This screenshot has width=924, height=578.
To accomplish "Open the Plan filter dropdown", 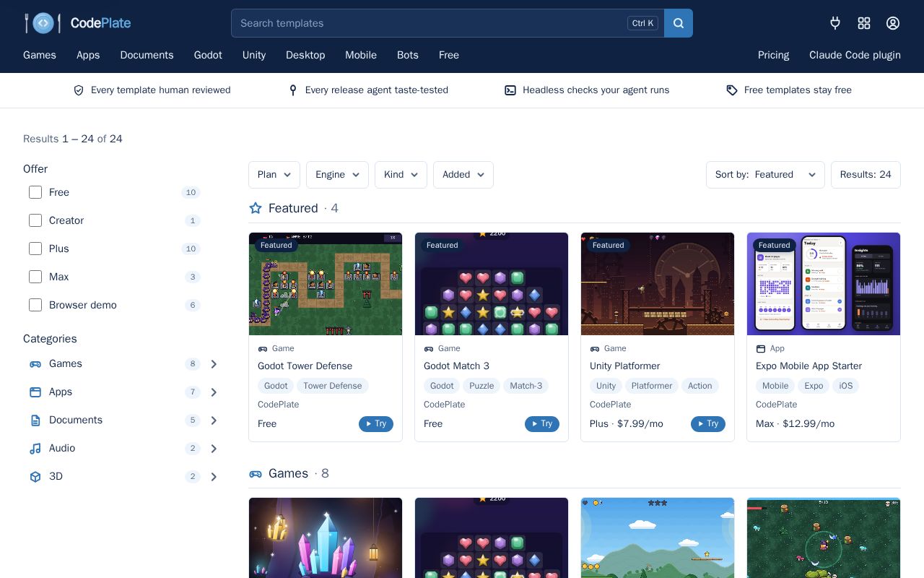I will click(274, 175).
